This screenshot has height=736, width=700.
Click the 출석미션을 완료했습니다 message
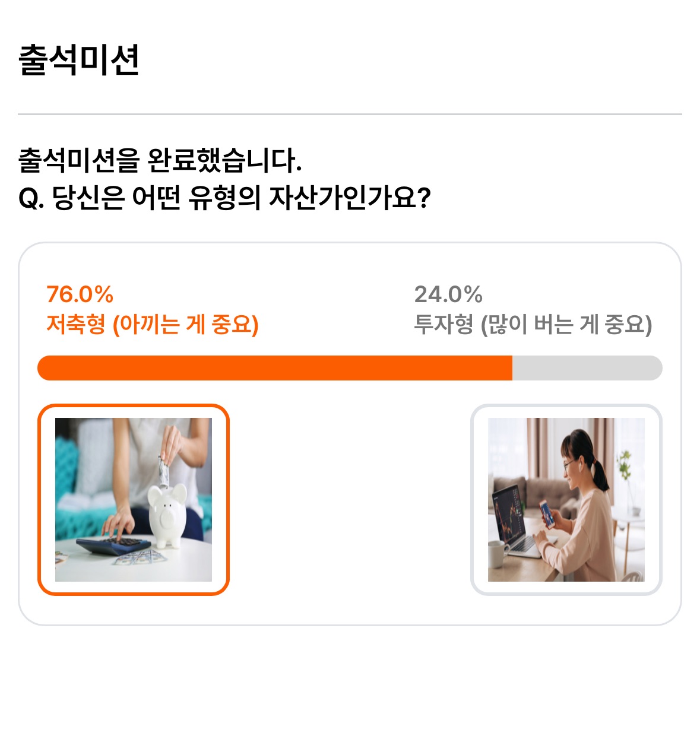[160, 160]
